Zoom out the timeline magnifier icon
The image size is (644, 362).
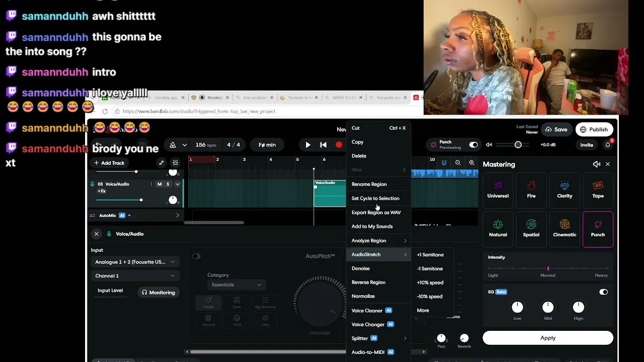point(458,163)
